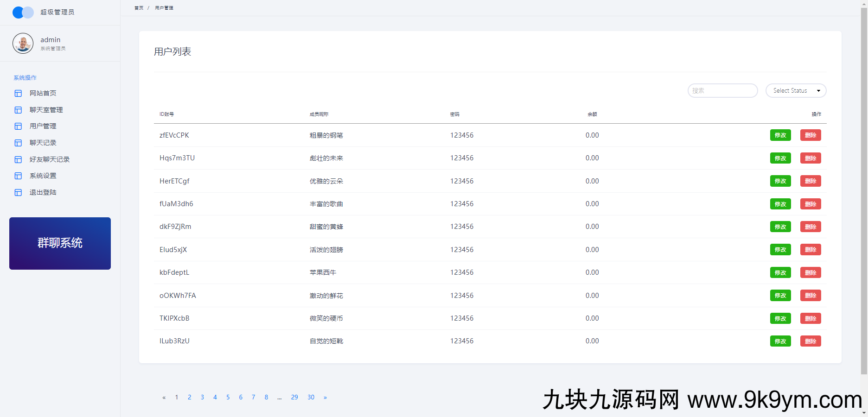The height and width of the screenshot is (417, 868).
Task: Click 修改 for user 粗暴的钢笔
Action: click(x=780, y=135)
